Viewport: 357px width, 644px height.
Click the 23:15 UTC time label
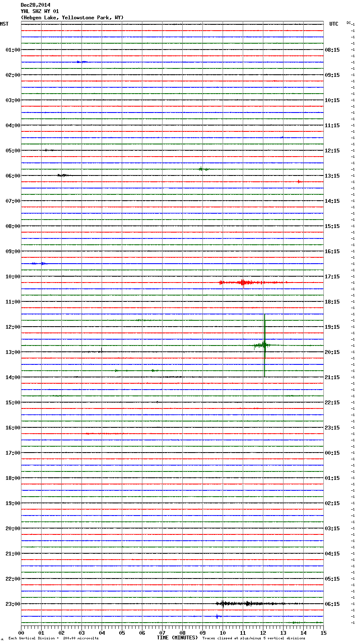pos(332,428)
